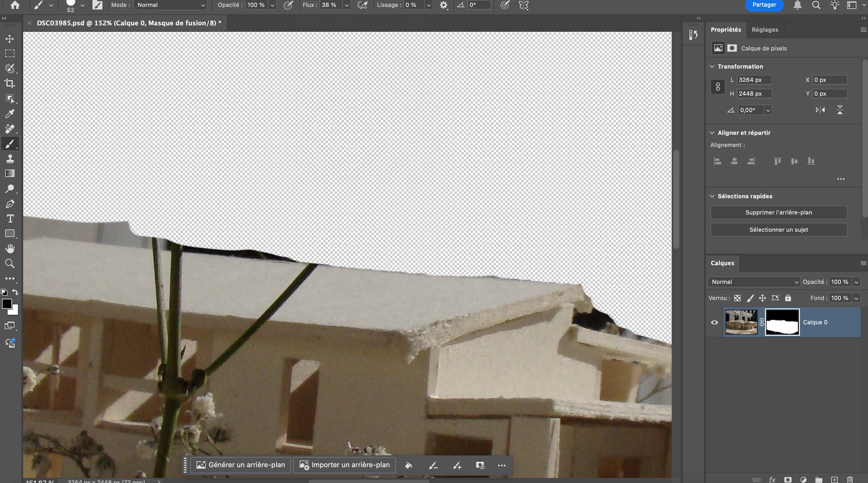868x483 pixels.
Task: Switch to the Réglages tab
Action: [x=765, y=29]
